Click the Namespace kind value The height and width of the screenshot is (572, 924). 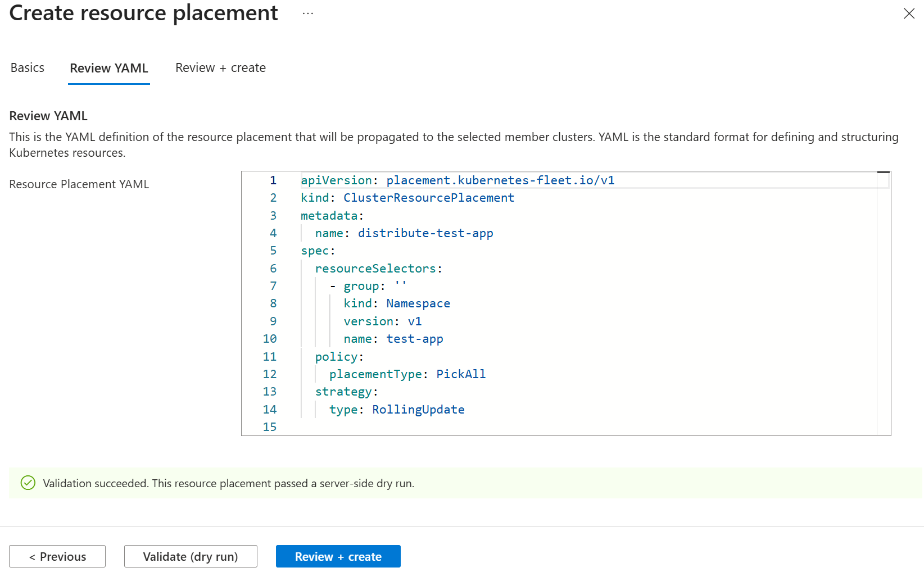pyautogui.click(x=418, y=303)
